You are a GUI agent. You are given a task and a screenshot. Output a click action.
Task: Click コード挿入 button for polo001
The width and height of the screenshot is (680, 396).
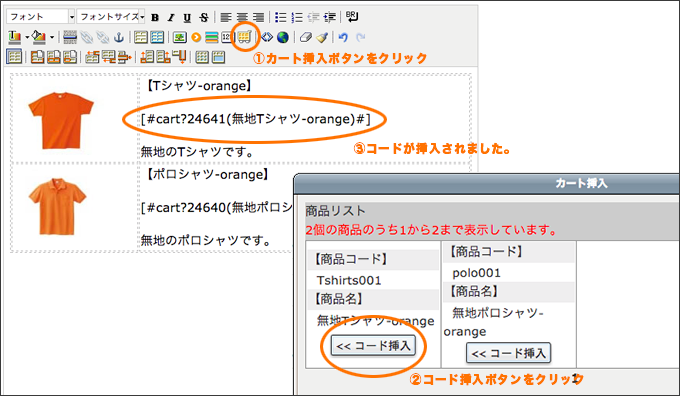[x=509, y=353]
